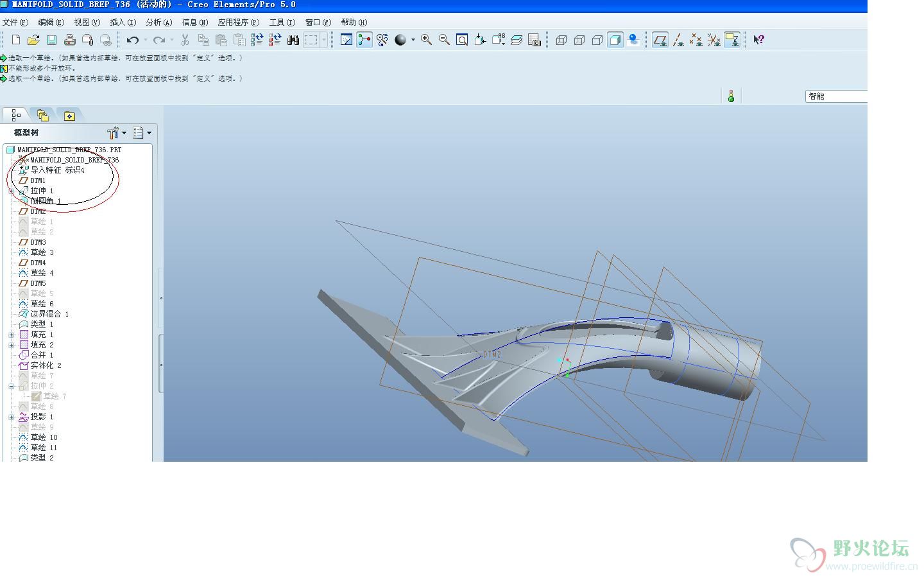924x578 pixels.
Task: Expand the 填充 1 feature node
Action: [11, 335]
